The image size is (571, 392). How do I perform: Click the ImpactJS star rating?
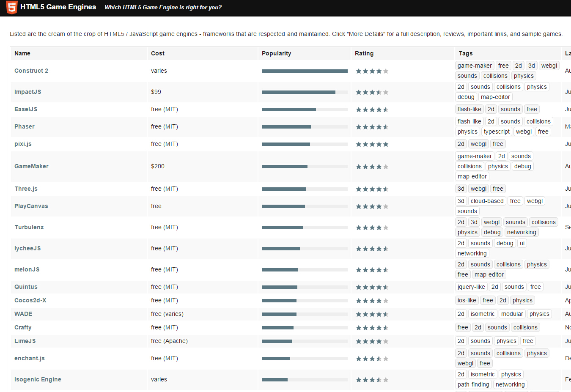click(x=372, y=92)
